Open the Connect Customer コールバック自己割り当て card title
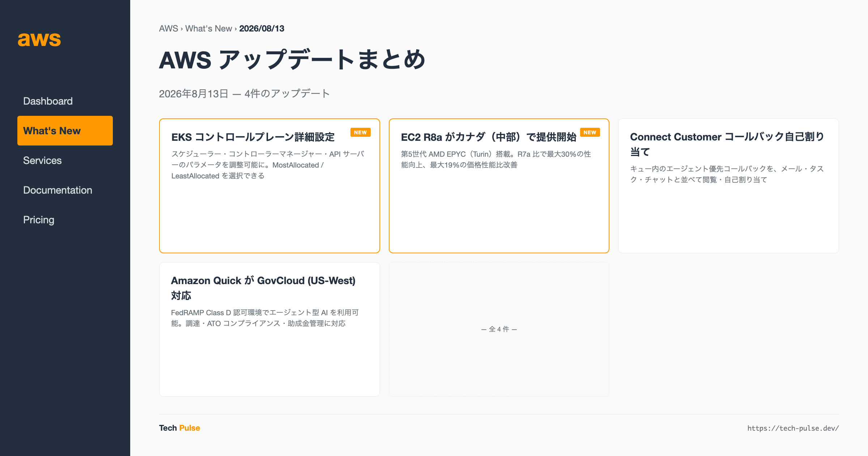 click(727, 144)
